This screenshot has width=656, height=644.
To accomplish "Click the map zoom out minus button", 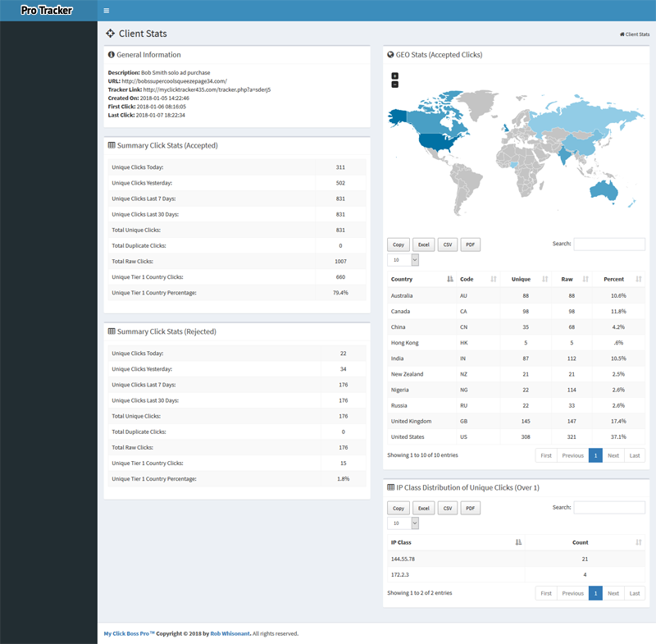I will tap(395, 84).
